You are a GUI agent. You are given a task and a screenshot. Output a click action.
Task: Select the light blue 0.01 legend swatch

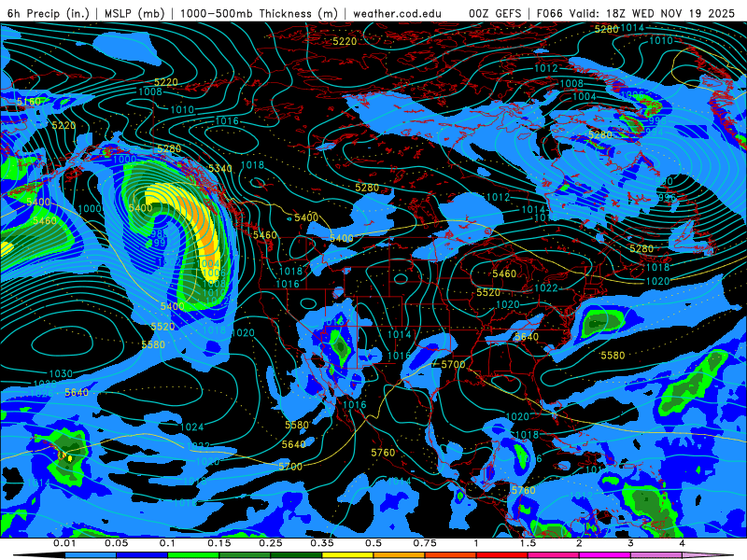91,555
